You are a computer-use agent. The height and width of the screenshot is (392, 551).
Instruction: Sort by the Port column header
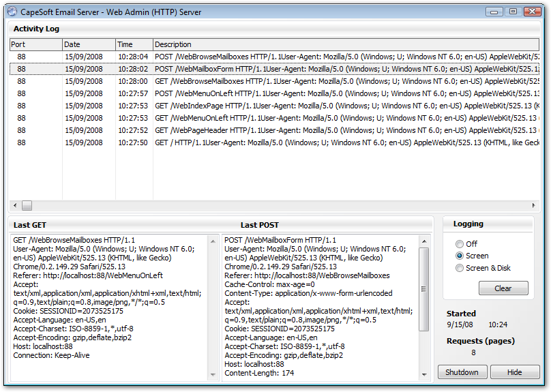click(x=35, y=44)
